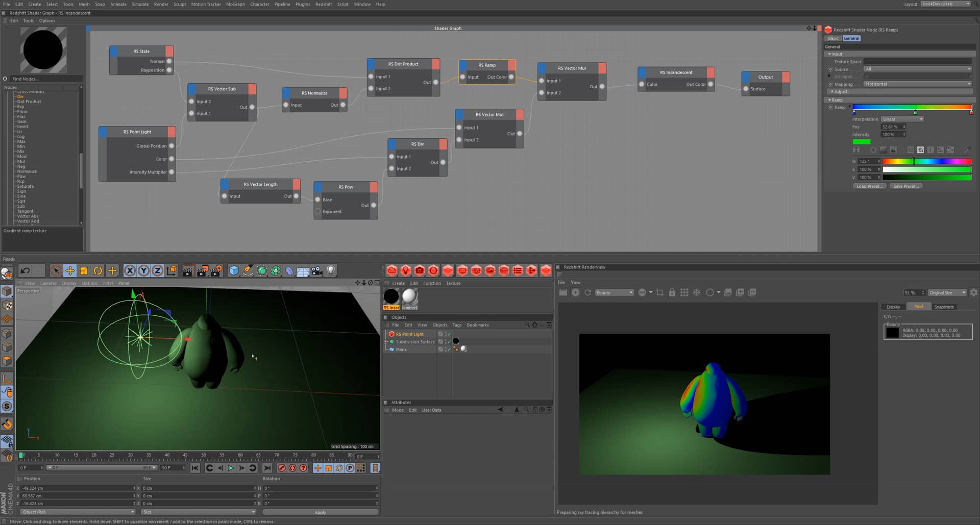Add a light with lightbulb icon
The height and width of the screenshot is (525, 980).
click(331, 270)
